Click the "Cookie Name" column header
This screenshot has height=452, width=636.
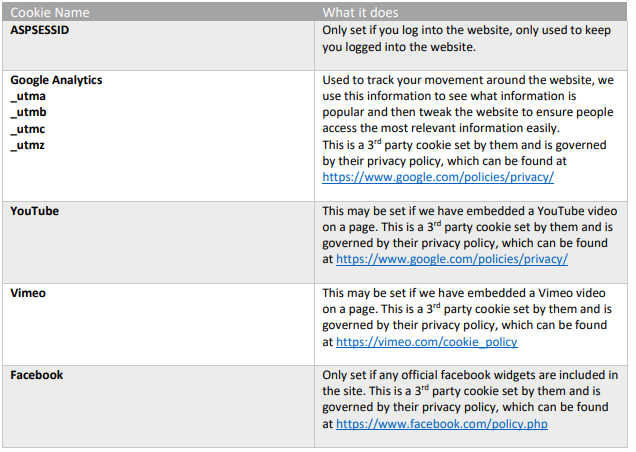(50, 13)
